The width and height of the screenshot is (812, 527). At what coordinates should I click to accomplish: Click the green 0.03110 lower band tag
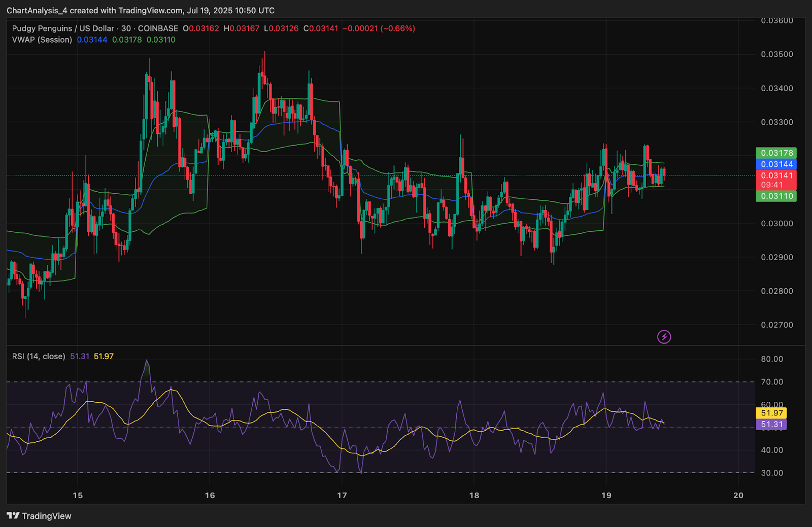coord(776,196)
